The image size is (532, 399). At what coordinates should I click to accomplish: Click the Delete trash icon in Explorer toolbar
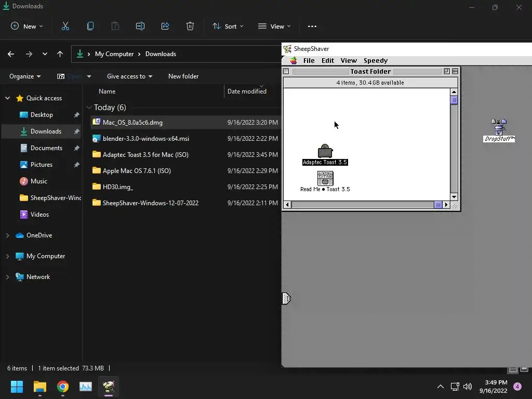190,26
